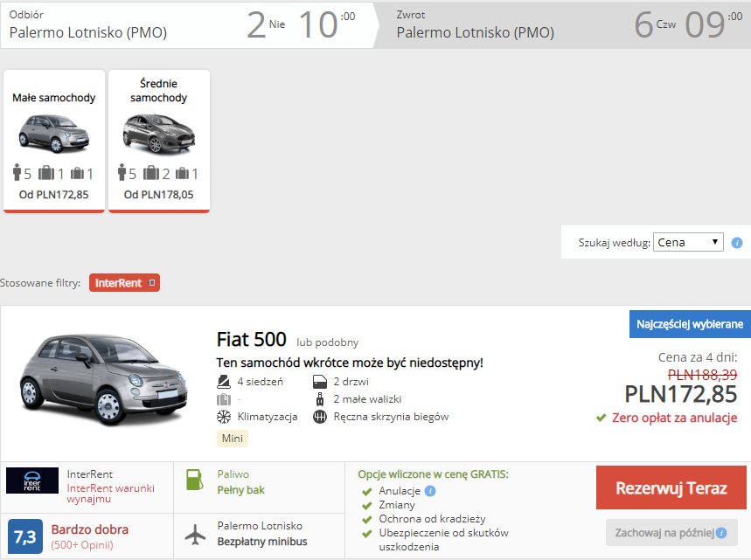Select the Średnie samochody category card
Screen dimensions: 751x560
(x=159, y=141)
